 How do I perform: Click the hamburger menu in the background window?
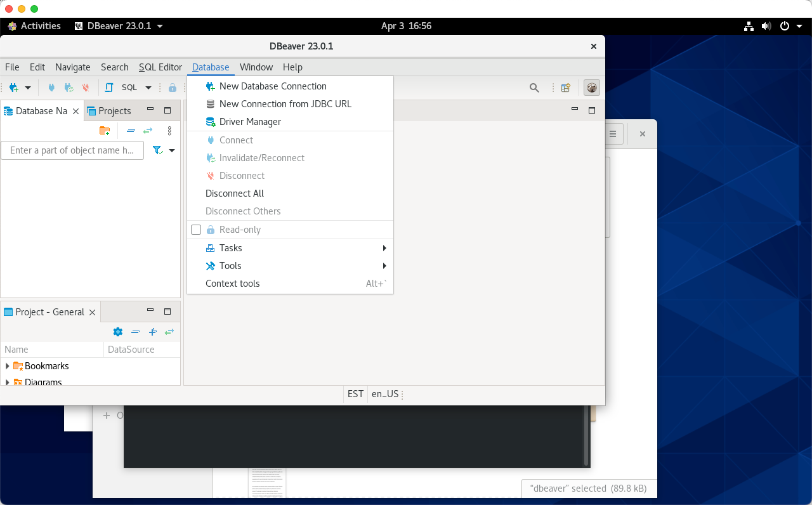[x=613, y=134]
